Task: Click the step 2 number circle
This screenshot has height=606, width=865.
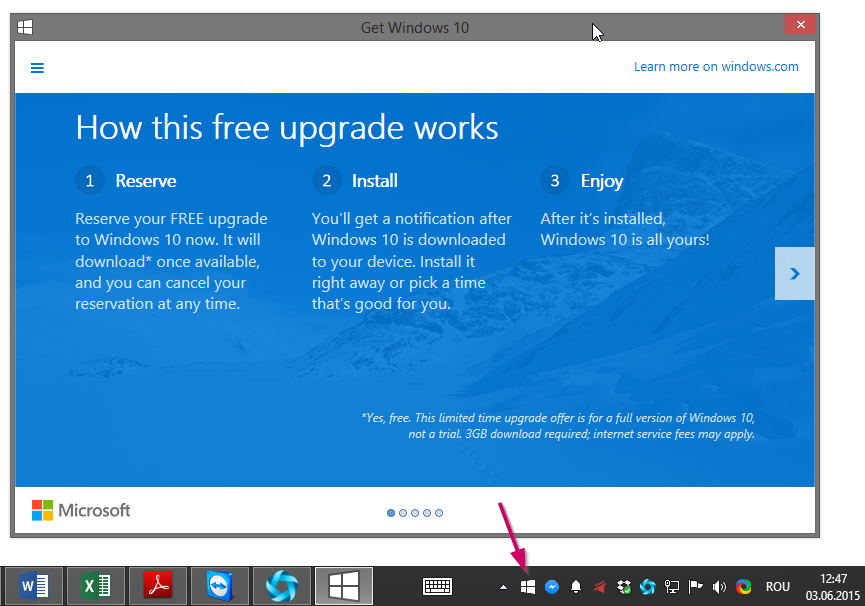Action: click(x=327, y=180)
